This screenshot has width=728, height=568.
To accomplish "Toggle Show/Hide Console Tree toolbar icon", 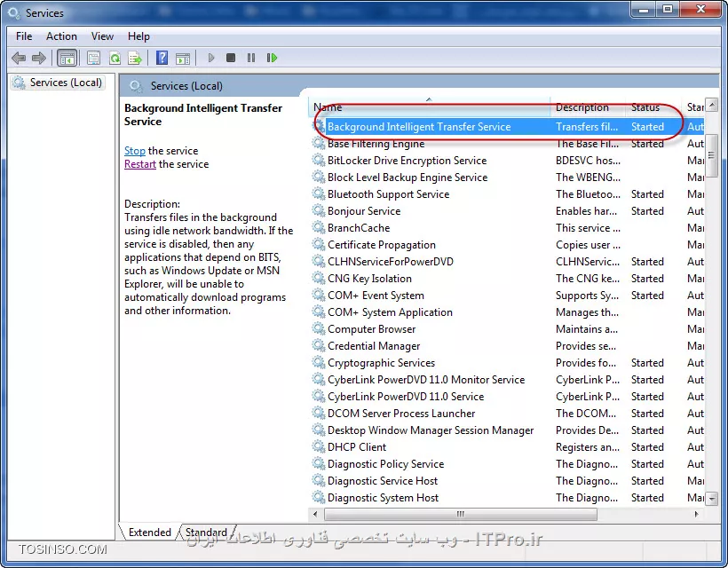I will coord(67,58).
